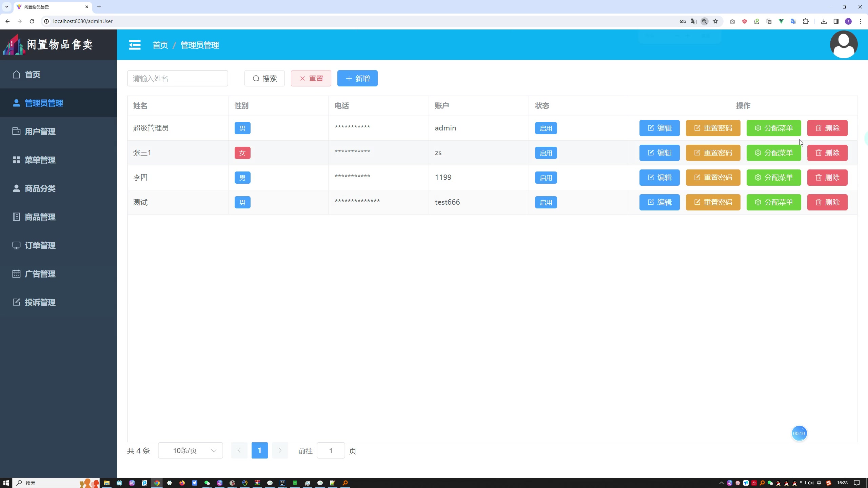
Task: Edit the 测试 row
Action: click(x=659, y=202)
